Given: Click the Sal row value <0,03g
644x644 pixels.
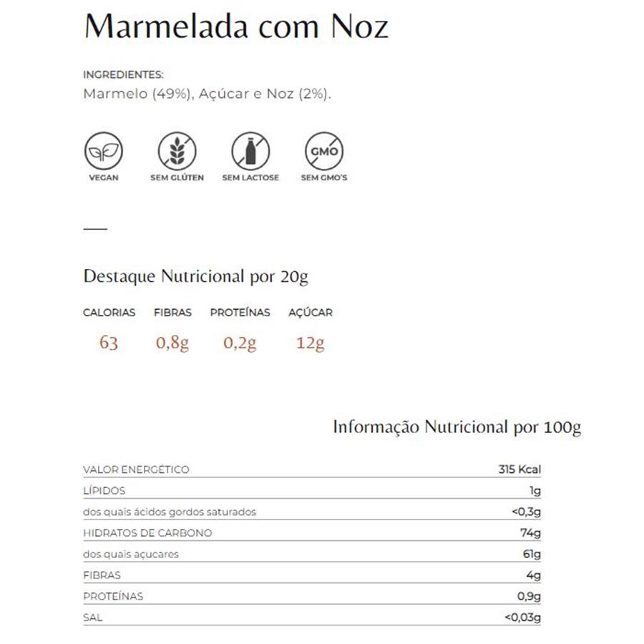Looking at the screenshot, I should [x=523, y=618].
